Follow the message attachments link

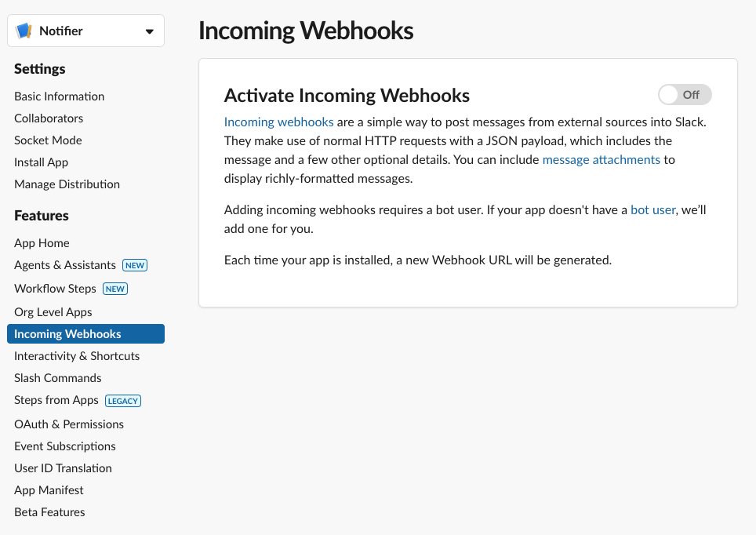click(x=601, y=159)
